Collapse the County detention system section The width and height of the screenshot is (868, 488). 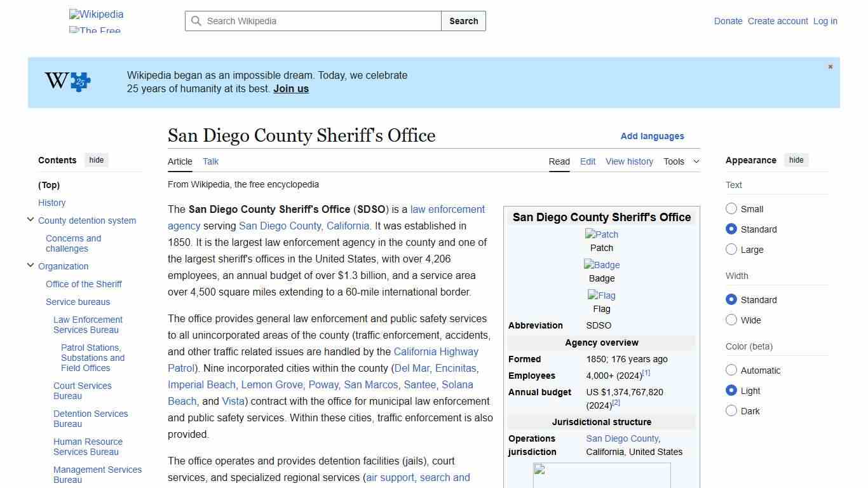tap(31, 219)
